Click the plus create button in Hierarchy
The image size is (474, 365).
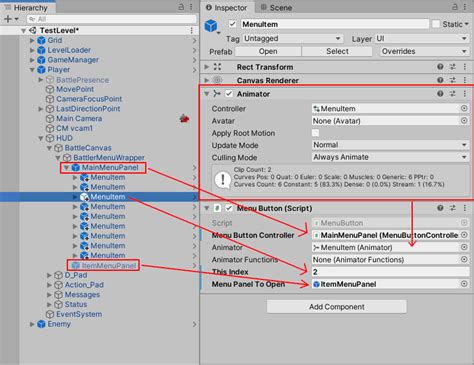(x=8, y=19)
